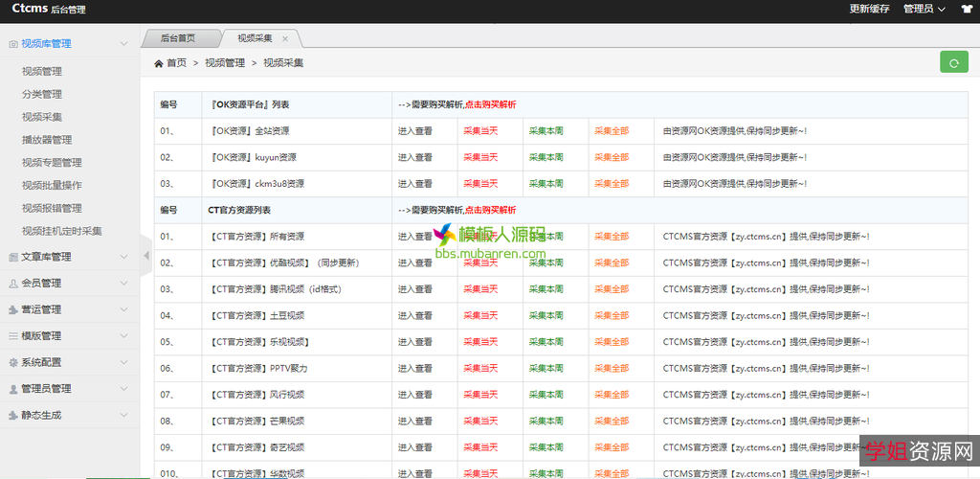Click 采集当天 for 风行视频 row
The width and height of the screenshot is (980, 479).
tap(480, 395)
